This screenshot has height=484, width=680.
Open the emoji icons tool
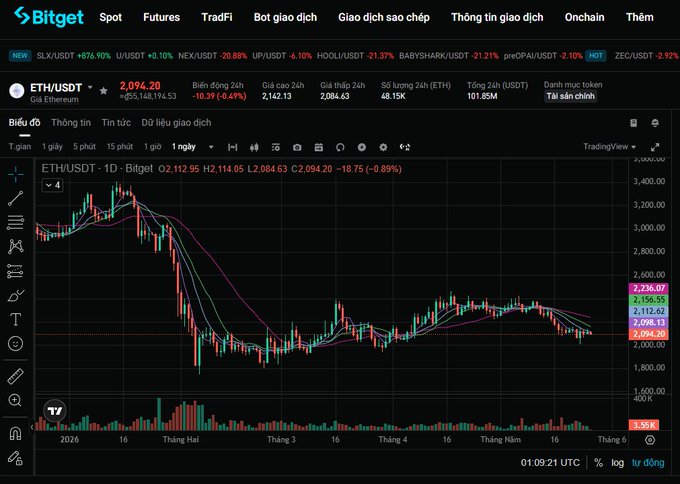16,343
